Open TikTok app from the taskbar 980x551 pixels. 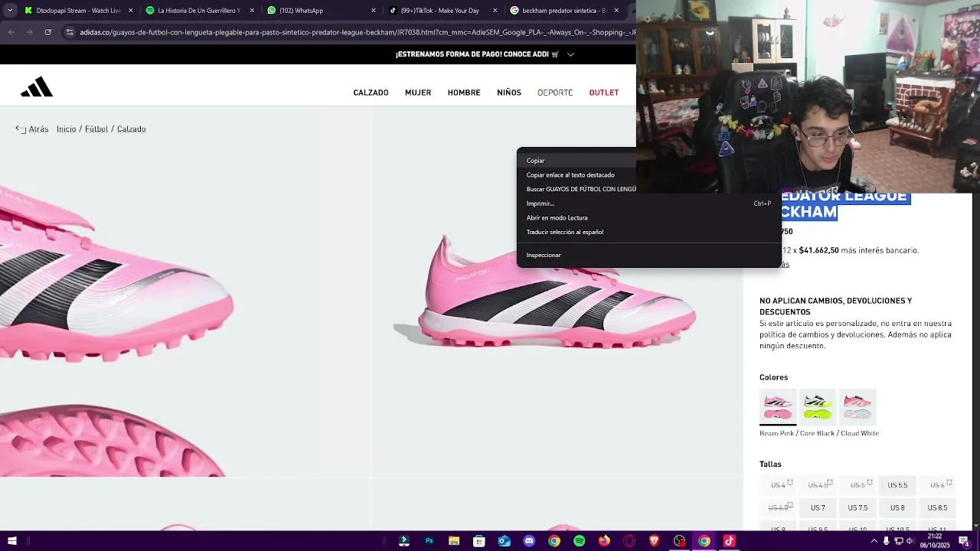729,541
